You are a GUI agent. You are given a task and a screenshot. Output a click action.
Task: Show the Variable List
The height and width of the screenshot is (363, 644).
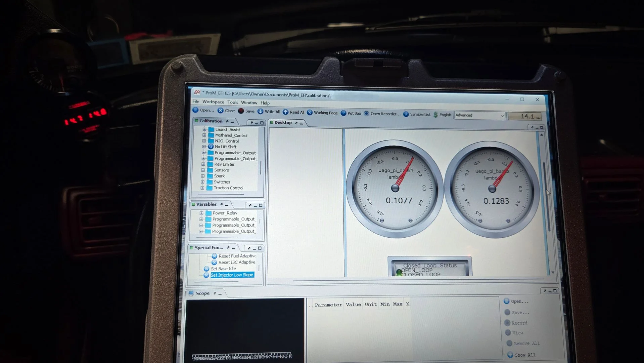point(406,114)
